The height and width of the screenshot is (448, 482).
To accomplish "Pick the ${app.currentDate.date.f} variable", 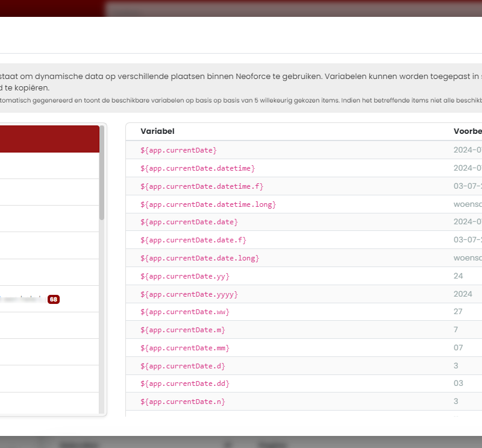I will coord(193,240).
